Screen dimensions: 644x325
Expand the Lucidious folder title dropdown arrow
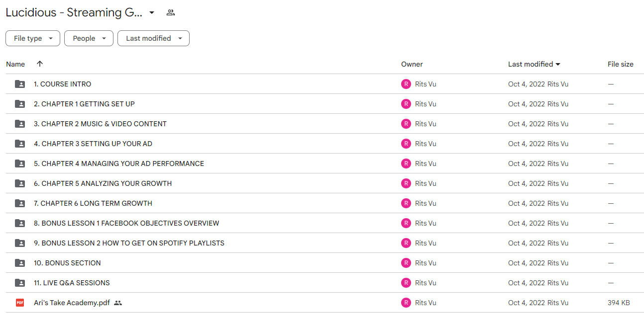(x=152, y=12)
